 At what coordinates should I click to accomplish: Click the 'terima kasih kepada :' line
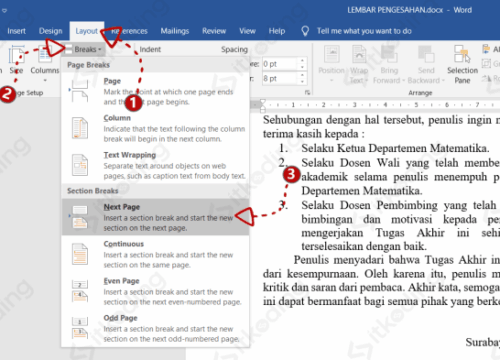tap(314, 134)
